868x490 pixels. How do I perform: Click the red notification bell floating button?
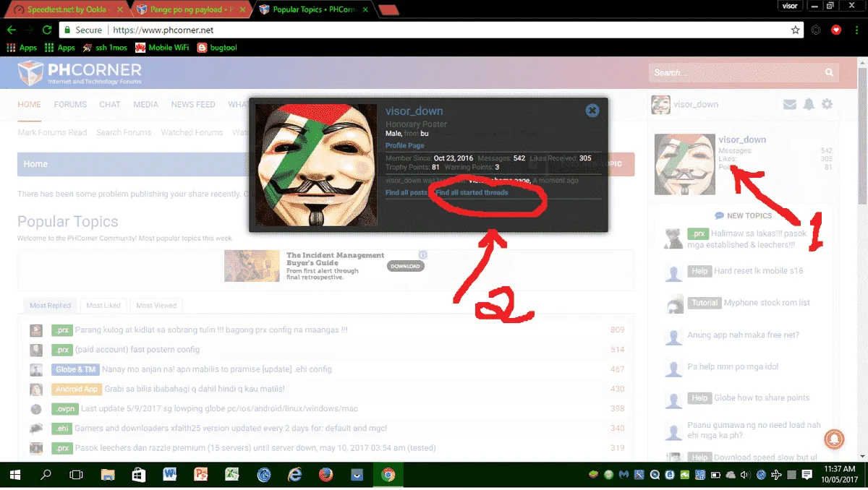[x=835, y=439]
